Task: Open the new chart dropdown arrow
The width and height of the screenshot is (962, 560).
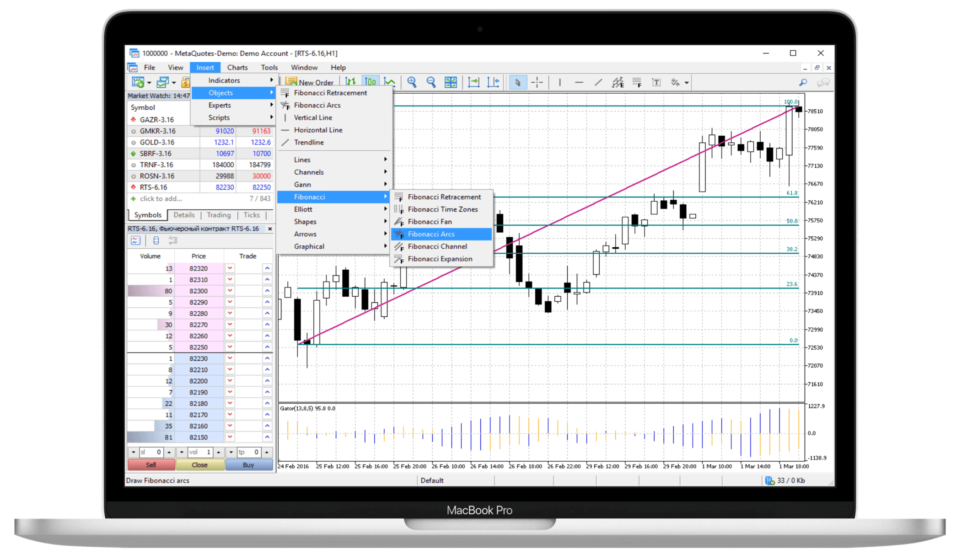Action: 149,83
